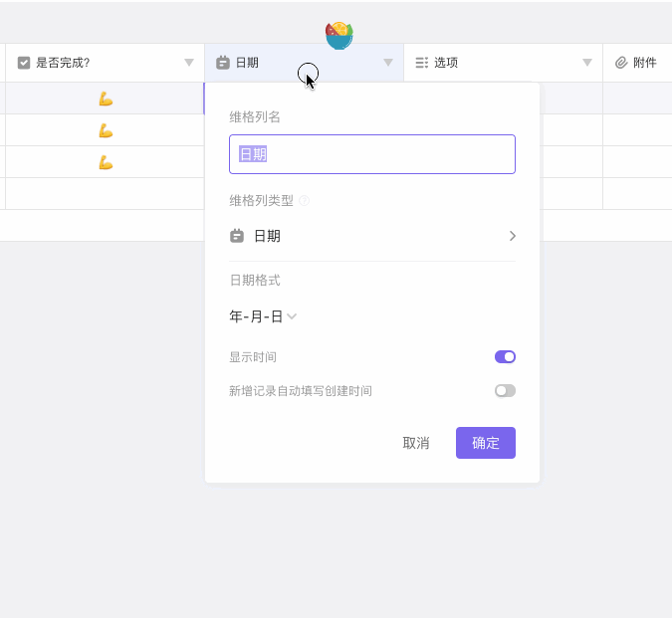
Task: Open the 日期 column header dropdown arrow
Action: (x=388, y=63)
